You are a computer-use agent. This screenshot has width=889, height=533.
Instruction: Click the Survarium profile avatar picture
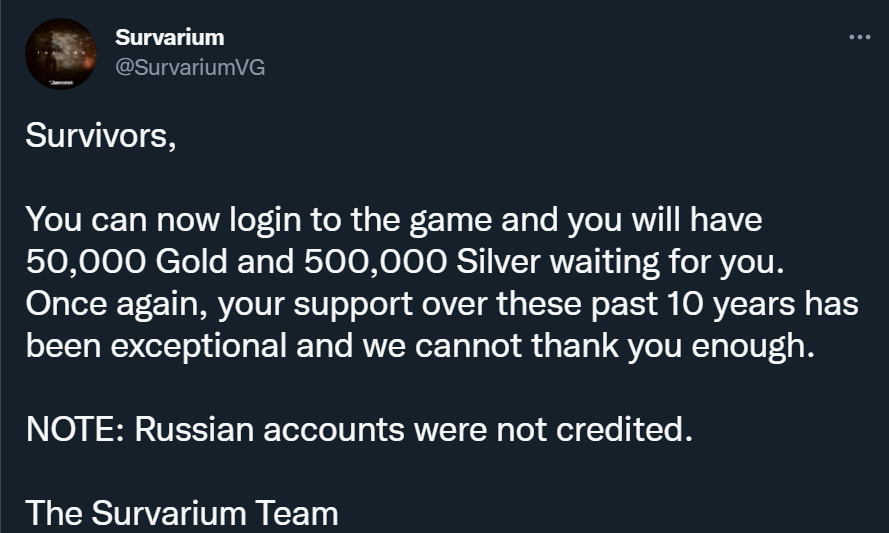click(61, 54)
